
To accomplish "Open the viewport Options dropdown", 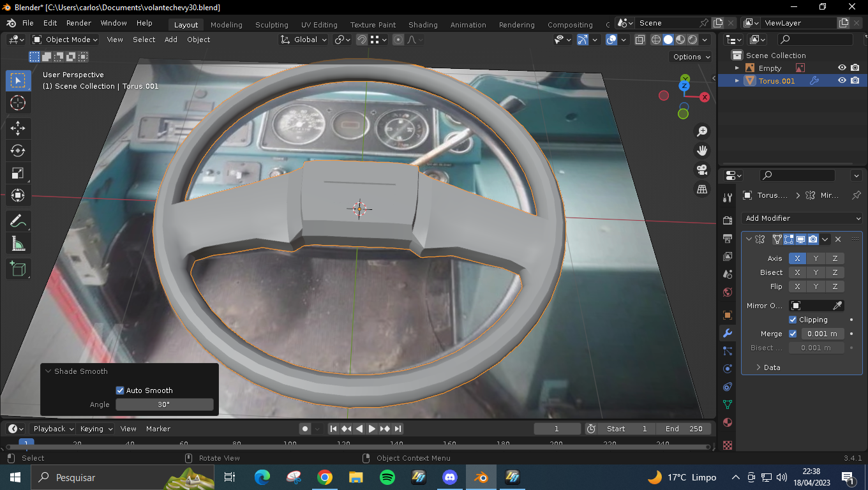I will point(691,57).
